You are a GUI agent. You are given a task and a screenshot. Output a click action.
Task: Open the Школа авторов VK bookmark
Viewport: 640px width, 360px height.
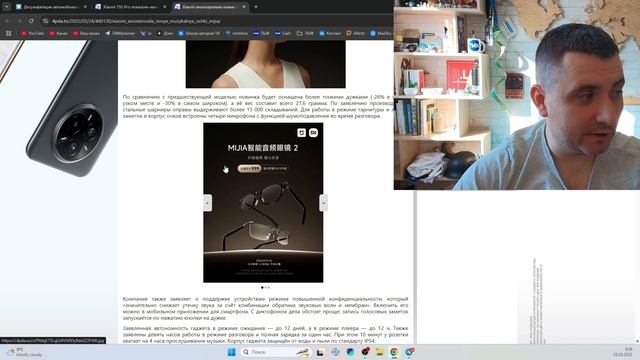coord(199,33)
